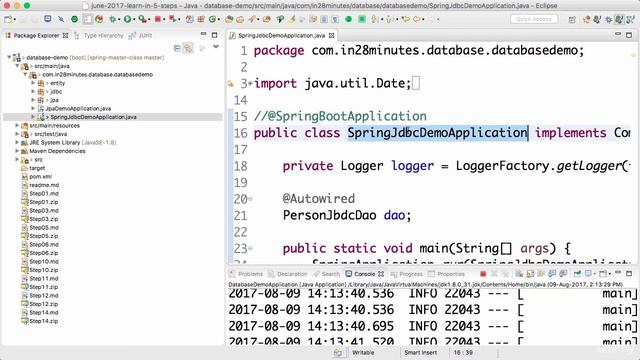Viewport: 640px width, 360px height.
Task: Expand the jdbc package
Action: tap(33, 91)
